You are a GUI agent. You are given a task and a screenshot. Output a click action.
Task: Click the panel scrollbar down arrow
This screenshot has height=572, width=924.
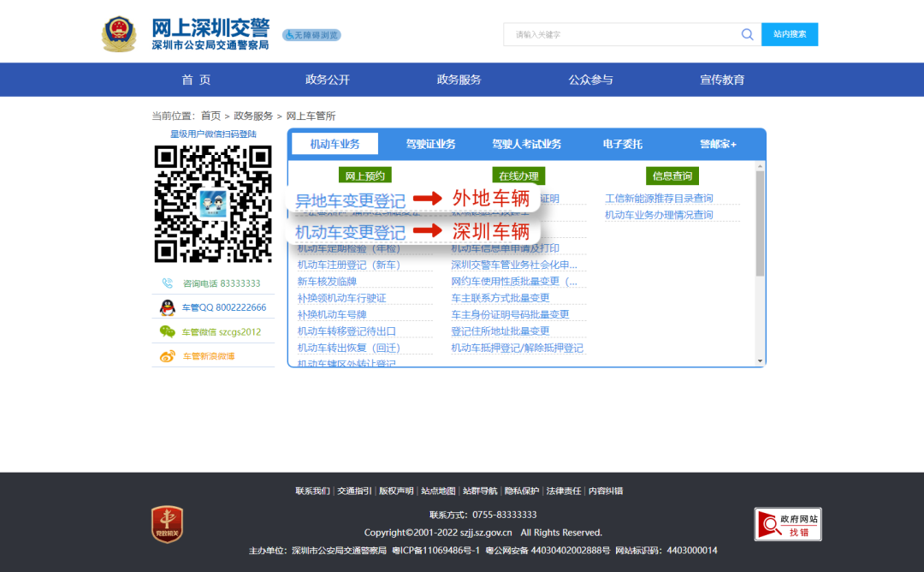click(761, 360)
